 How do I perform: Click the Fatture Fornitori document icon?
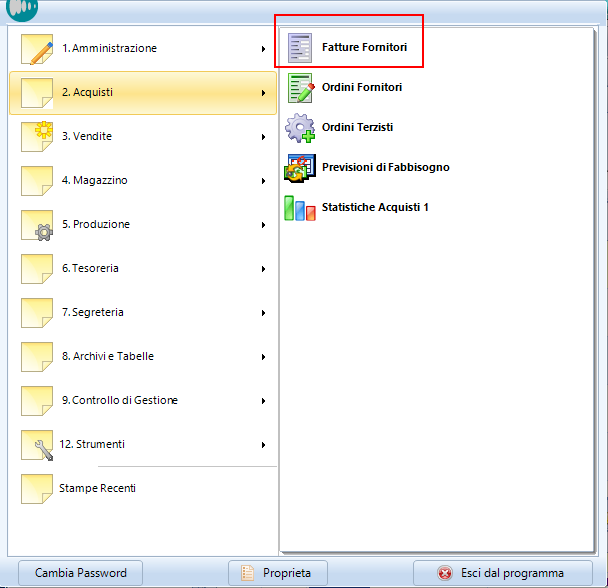click(x=299, y=47)
